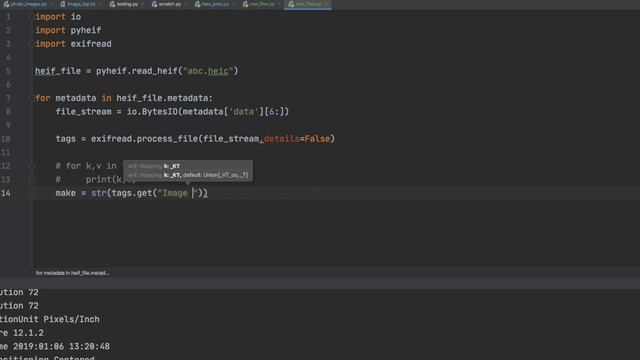Collapse the comment block at line 12
Viewport: 640px width, 360px height.
pyautogui.click(x=32, y=166)
